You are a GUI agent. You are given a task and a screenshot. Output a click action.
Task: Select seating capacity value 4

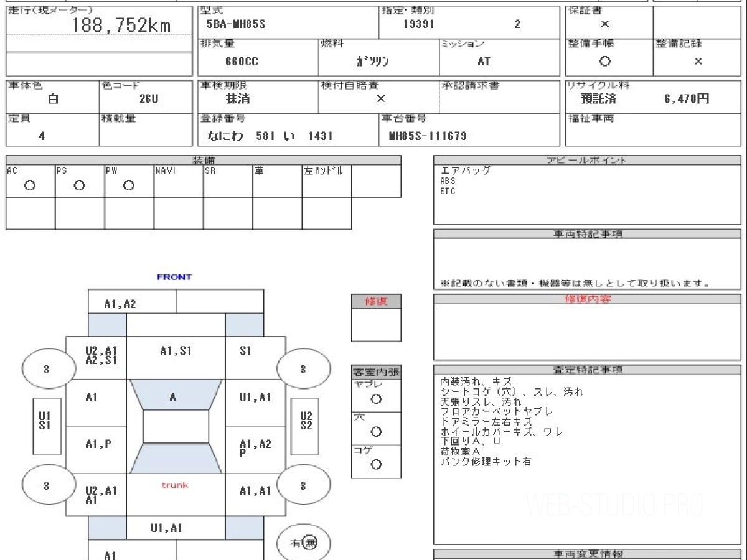click(42, 136)
